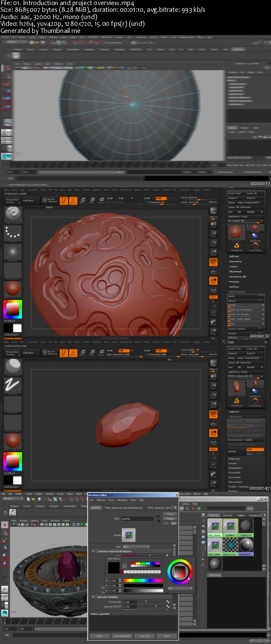Viewport: 271px width, 644px height.
Task: Click Frame icon in bumpy sphere frame shelf
Action: click(213, 312)
